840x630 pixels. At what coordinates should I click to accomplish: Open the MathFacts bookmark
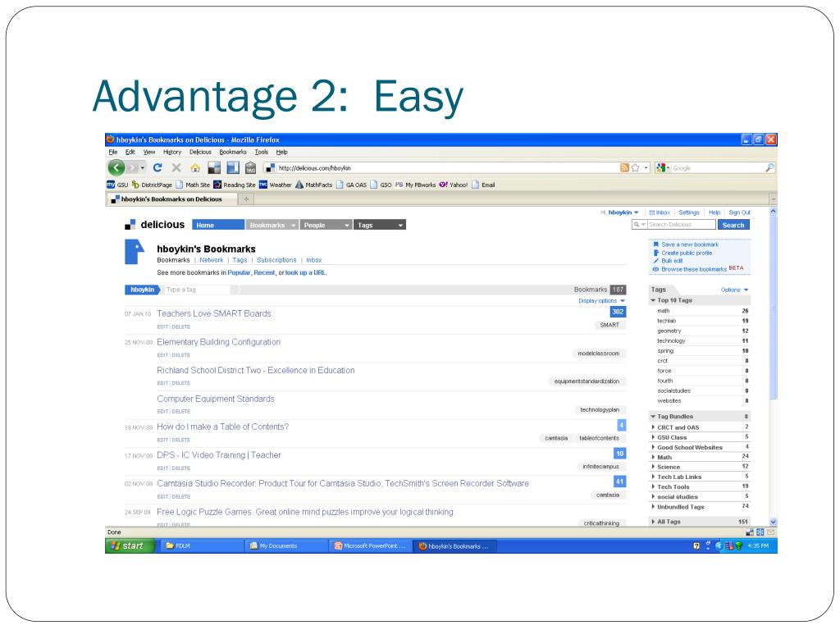(314, 185)
